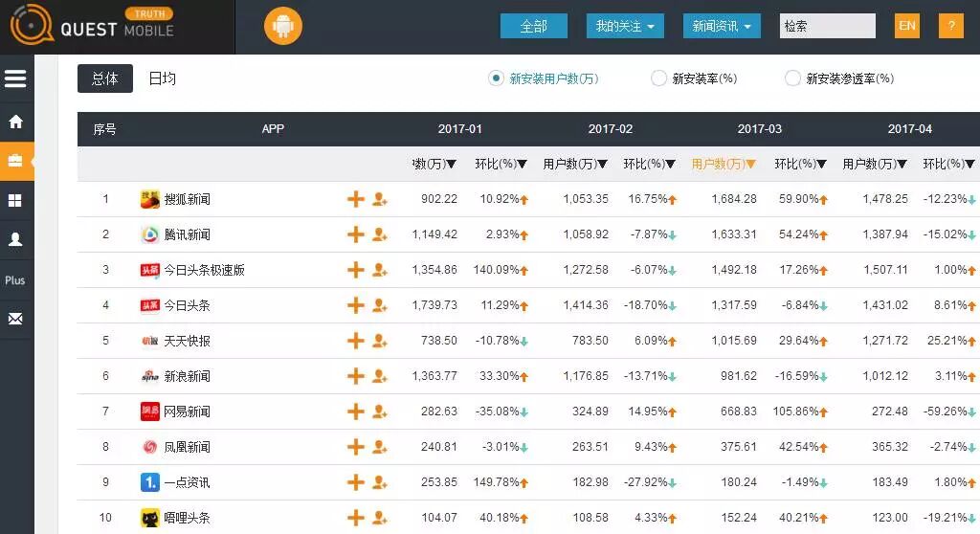The width and height of the screenshot is (980, 534).
Task: Click the help question mark button
Action: coord(951,26)
